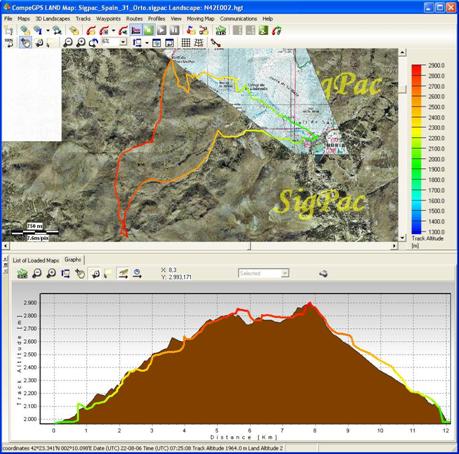This screenshot has height=454, width=459.
Task: Select the hand pan tool in map toolbar
Action: [x=25, y=43]
